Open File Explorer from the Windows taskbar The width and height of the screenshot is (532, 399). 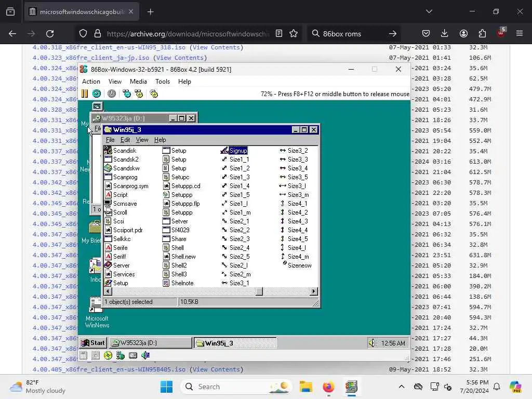305,387
